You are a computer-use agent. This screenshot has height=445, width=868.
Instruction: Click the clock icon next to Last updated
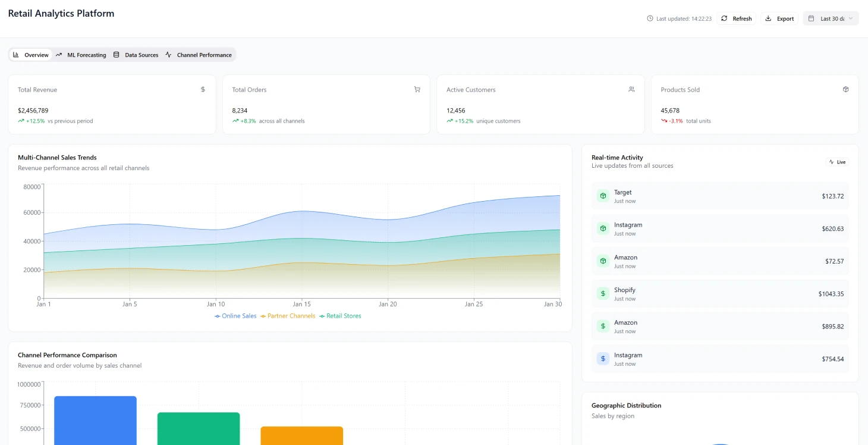649,18
